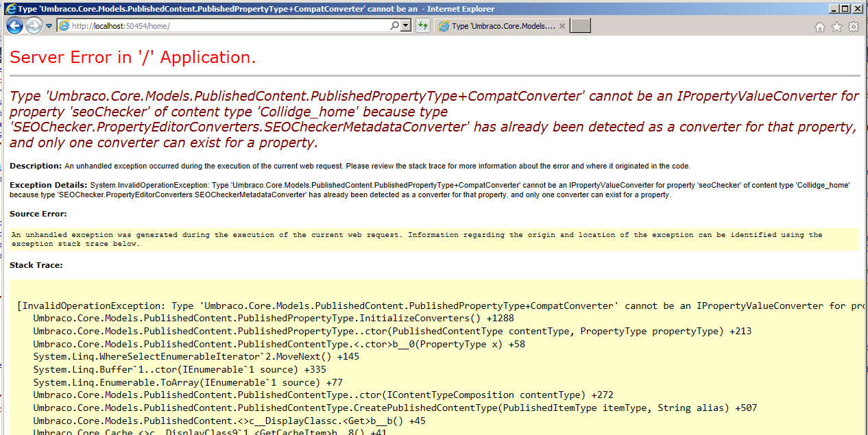This screenshot has height=435, width=868.
Task: Click the 'Source Error:' label
Action: coord(38,214)
